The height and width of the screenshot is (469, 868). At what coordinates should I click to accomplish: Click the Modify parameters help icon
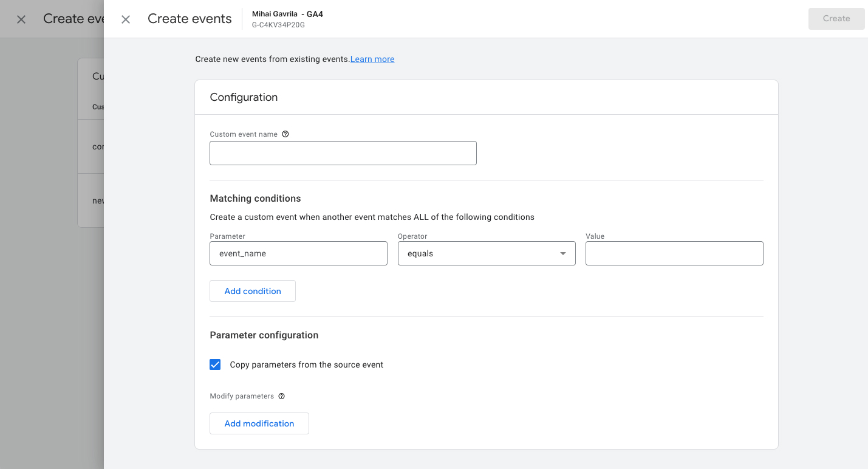tap(281, 396)
